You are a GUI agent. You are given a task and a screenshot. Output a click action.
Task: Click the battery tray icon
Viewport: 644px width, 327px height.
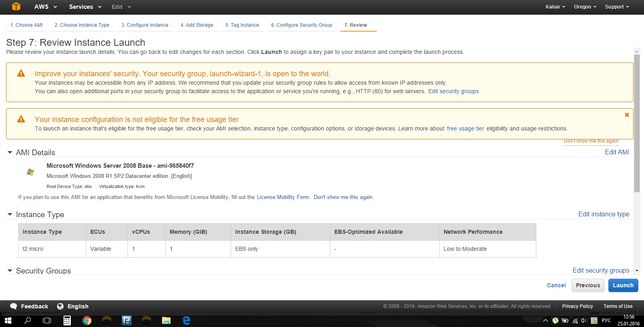pyautogui.click(x=565, y=321)
